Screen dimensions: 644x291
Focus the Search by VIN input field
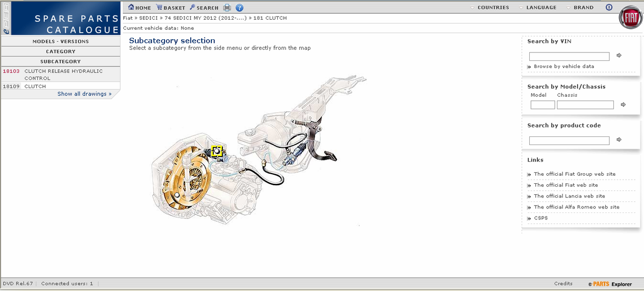[569, 56]
